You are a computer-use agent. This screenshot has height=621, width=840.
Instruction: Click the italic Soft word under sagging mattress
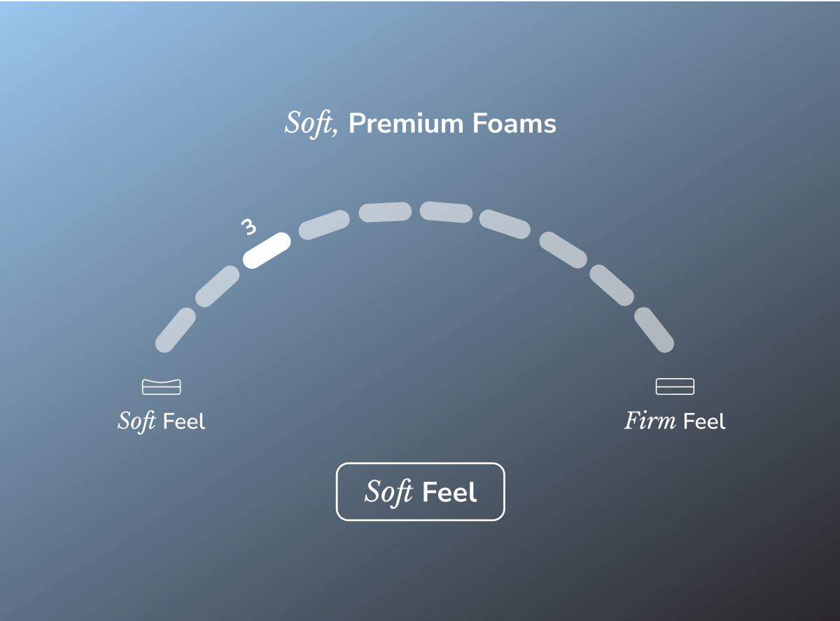(136, 421)
